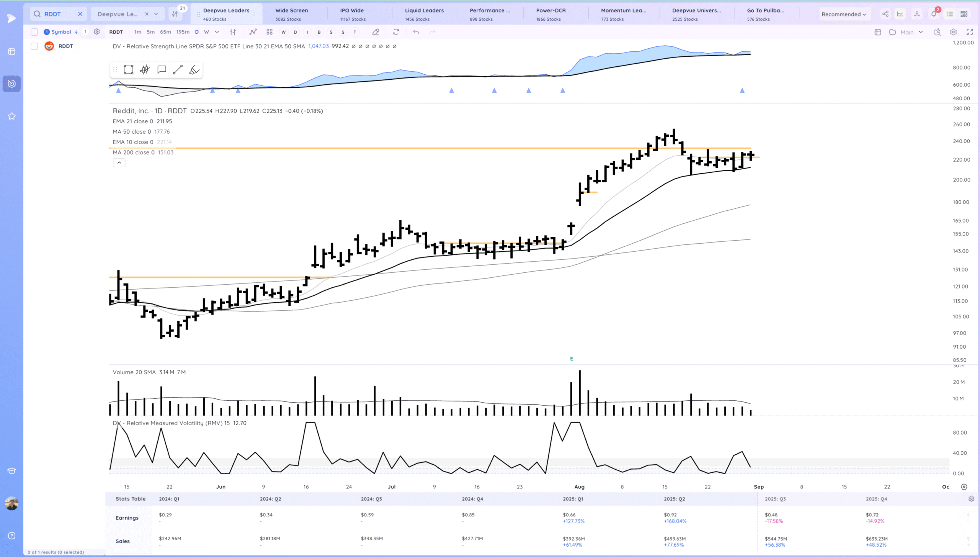This screenshot has width=980, height=557.
Task: Undo the last chart action
Action: pyautogui.click(x=416, y=32)
